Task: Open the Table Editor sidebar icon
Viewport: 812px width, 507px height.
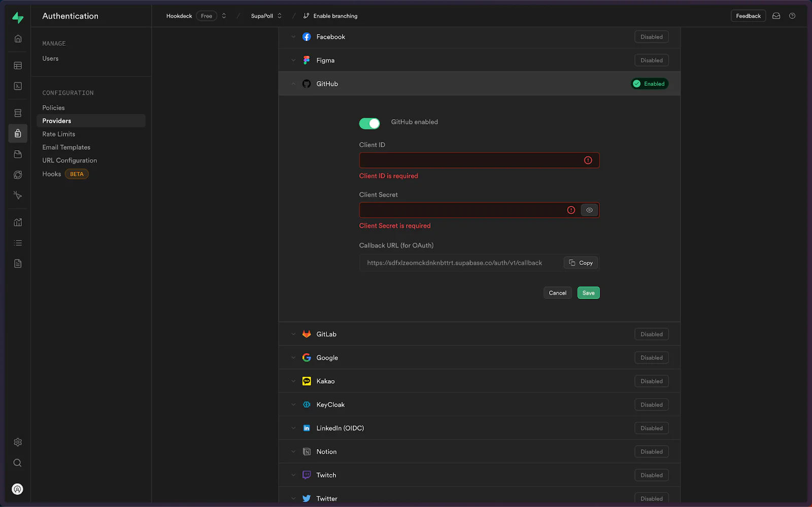Action: 18,65
